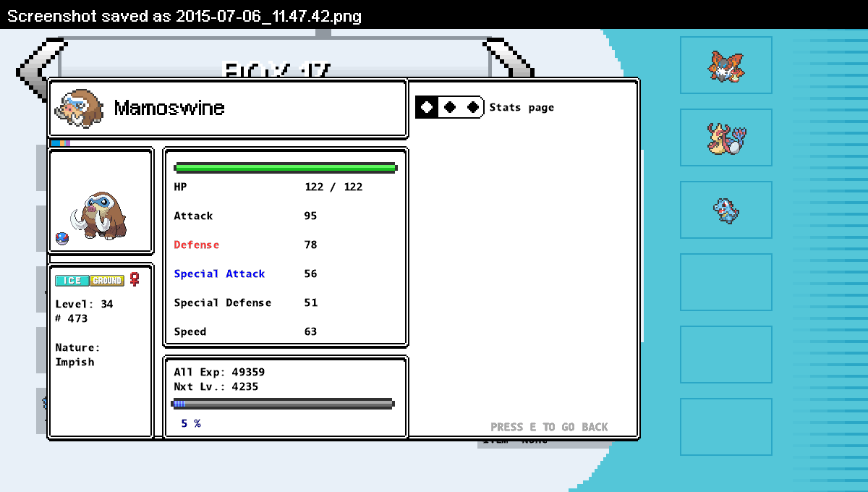This screenshot has height=492, width=868.
Task: Switch to the middle page indicator dot
Action: [450, 107]
